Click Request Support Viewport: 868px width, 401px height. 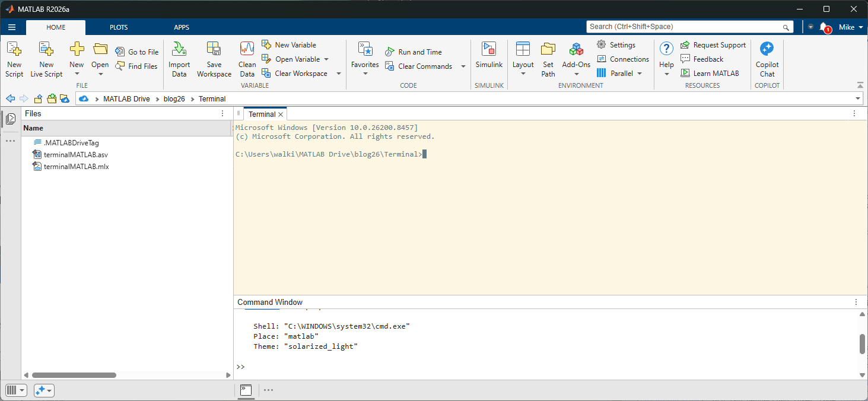pos(713,45)
